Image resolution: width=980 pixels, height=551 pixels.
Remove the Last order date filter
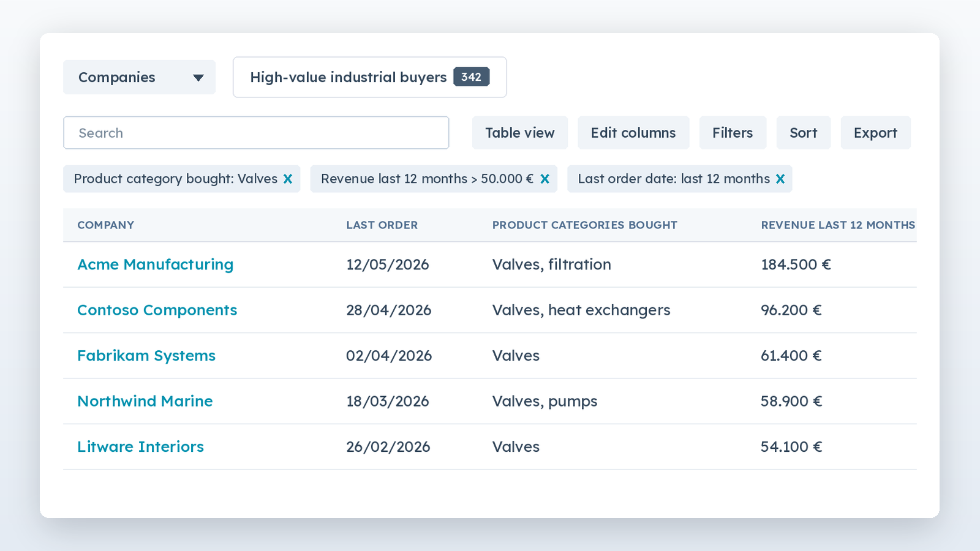(x=780, y=179)
